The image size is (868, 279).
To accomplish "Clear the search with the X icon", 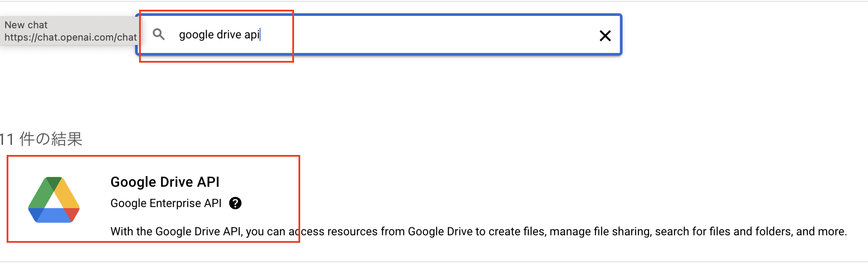I will pyautogui.click(x=605, y=36).
